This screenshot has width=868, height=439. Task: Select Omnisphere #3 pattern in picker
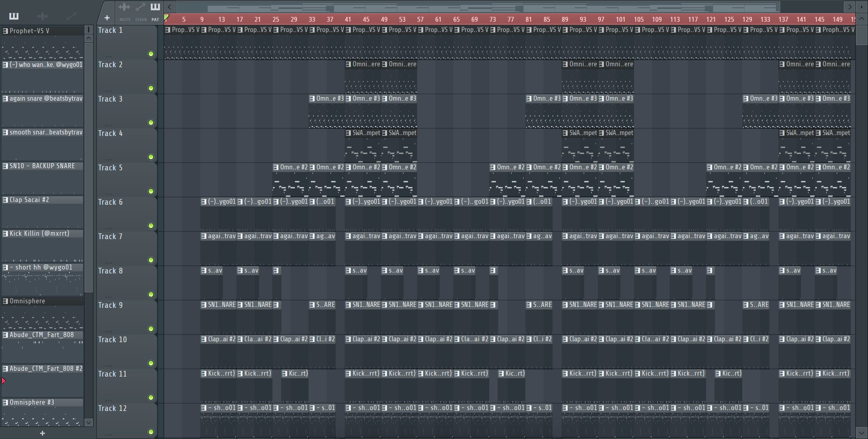(x=42, y=402)
